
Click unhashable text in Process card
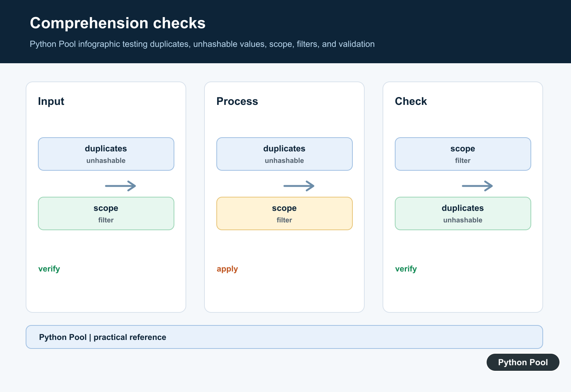[284, 161]
